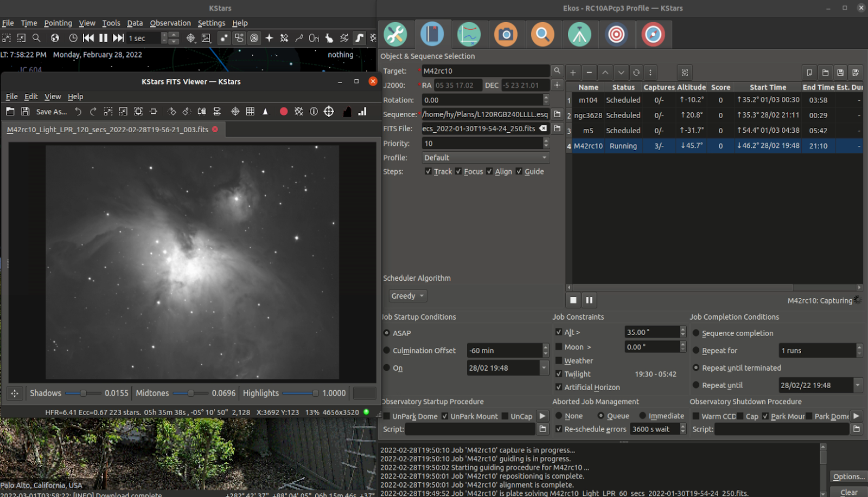Viewport: 868px width, 497px height.
Task: Step KStars clock backward one step
Action: pyautogui.click(x=88, y=38)
